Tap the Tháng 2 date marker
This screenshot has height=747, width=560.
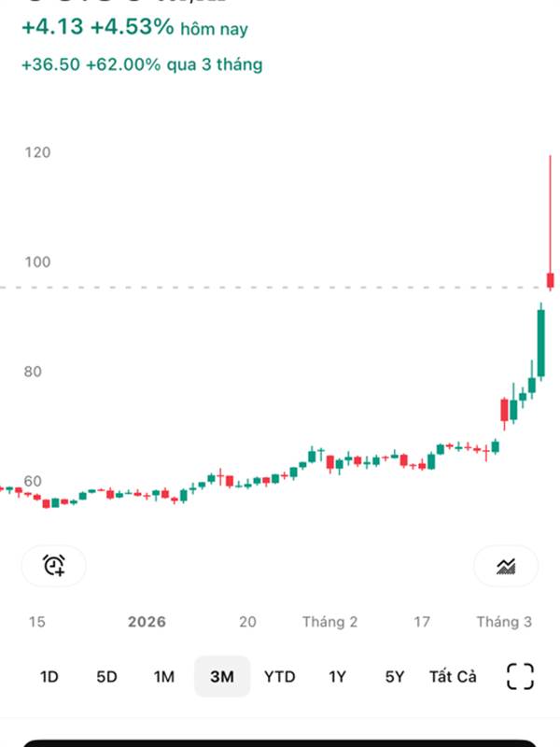(x=329, y=622)
